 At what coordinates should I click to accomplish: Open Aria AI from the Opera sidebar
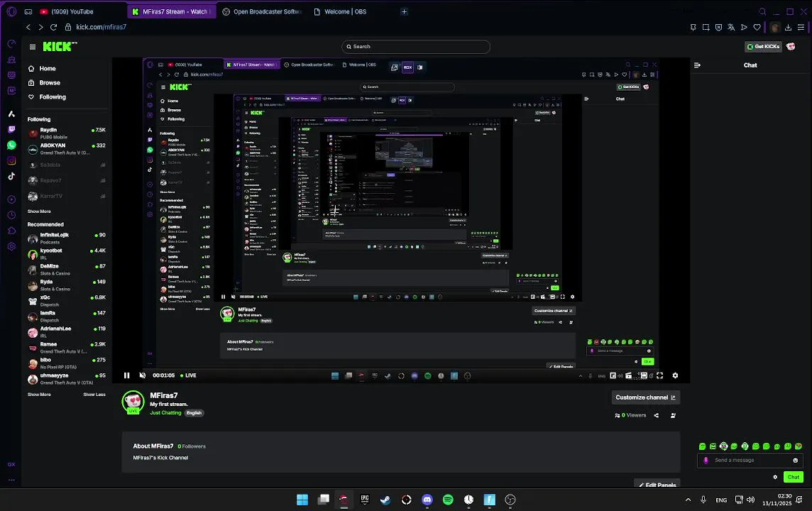(x=11, y=114)
